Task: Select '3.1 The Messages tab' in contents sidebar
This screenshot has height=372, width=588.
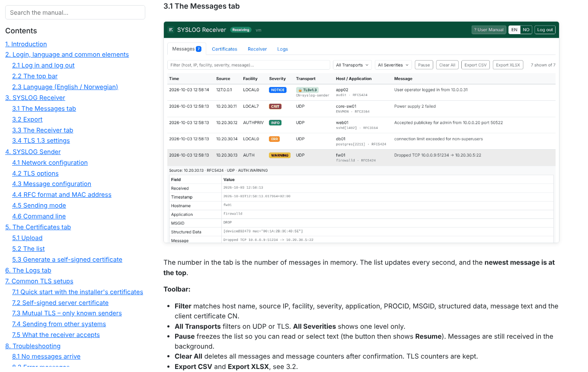Action: click(x=44, y=109)
